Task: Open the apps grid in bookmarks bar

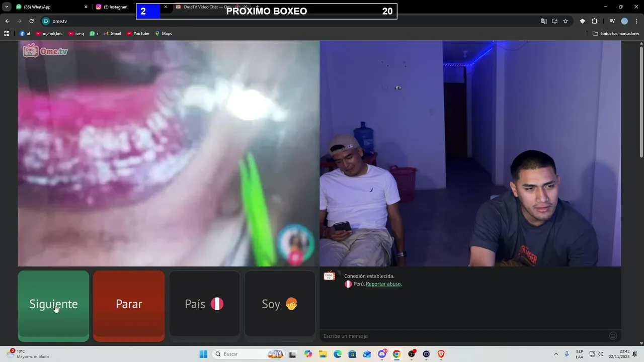Action: (7, 34)
